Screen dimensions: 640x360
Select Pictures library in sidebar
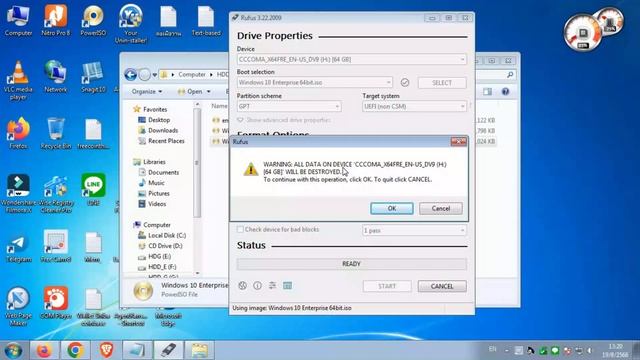click(154, 193)
